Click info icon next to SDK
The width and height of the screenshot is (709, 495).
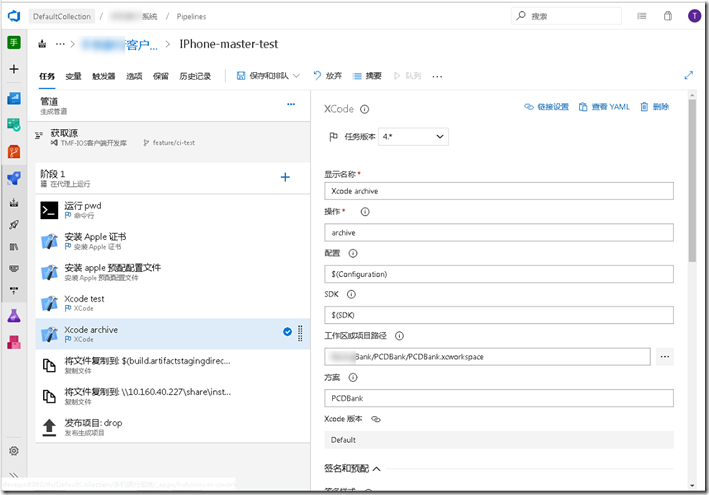pyautogui.click(x=351, y=294)
